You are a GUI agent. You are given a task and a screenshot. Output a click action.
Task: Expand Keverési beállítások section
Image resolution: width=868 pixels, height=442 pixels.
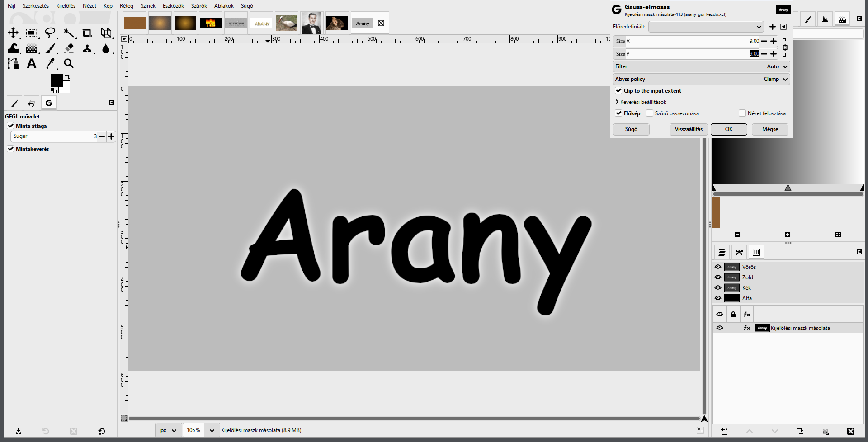[641, 102]
